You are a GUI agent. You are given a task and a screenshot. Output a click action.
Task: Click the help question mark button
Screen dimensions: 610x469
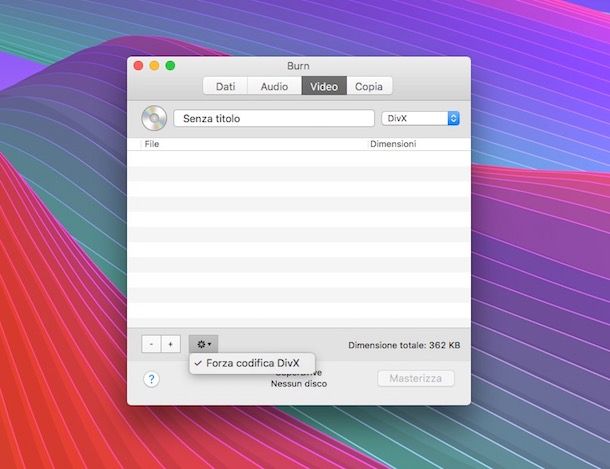(152, 379)
